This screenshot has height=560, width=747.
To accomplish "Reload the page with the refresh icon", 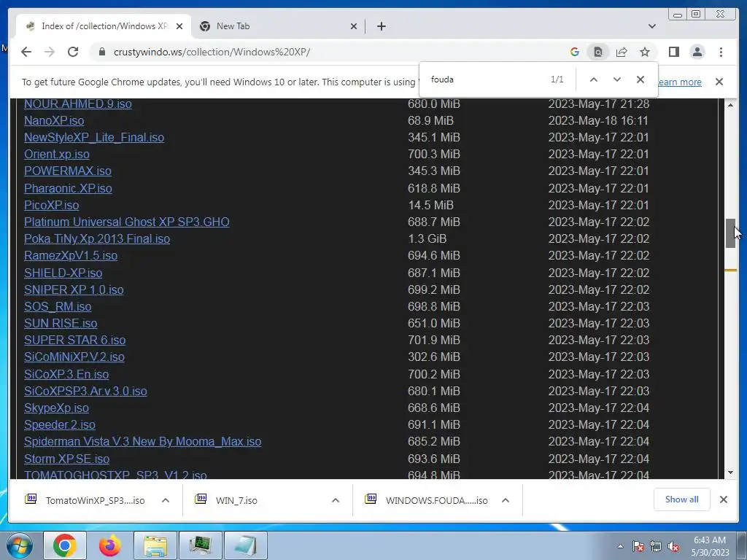I will click(x=73, y=52).
